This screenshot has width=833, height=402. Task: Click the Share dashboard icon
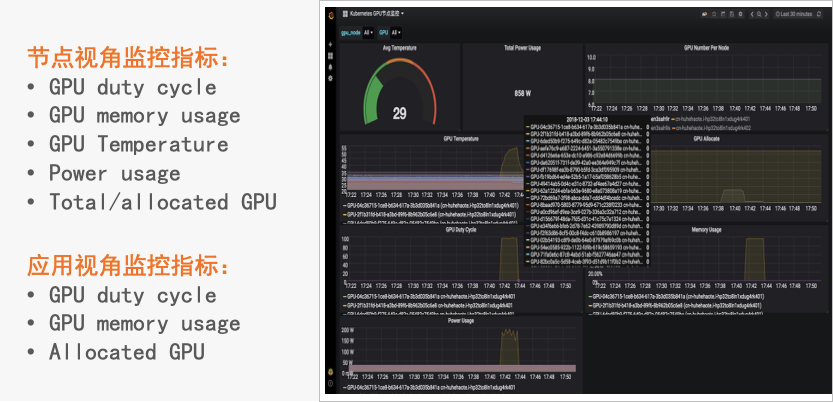pyautogui.click(x=723, y=14)
